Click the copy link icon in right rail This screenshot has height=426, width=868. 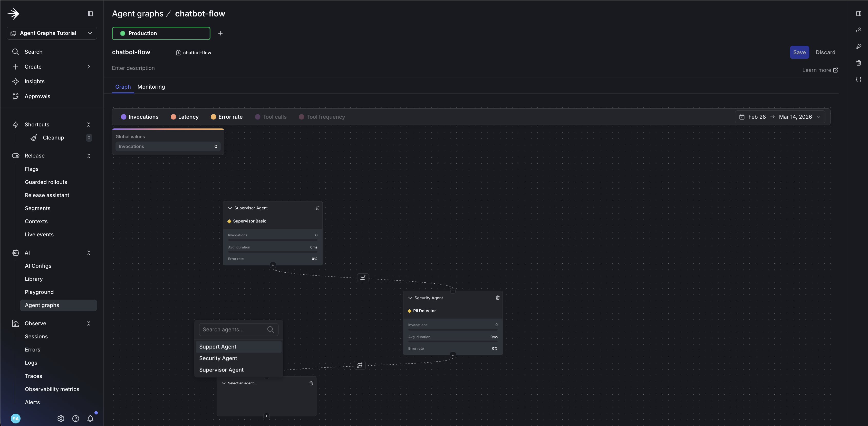coord(858,30)
